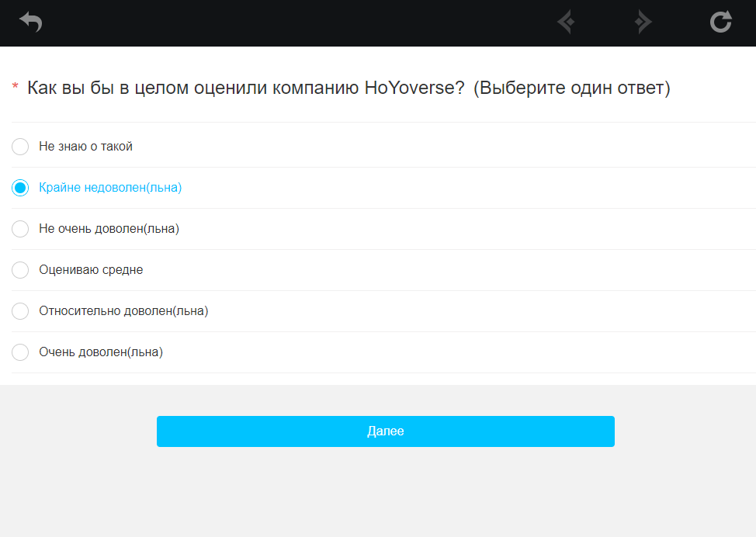Go forward with right chevron icon
Image resolution: width=756 pixels, height=537 pixels.
coord(643,23)
